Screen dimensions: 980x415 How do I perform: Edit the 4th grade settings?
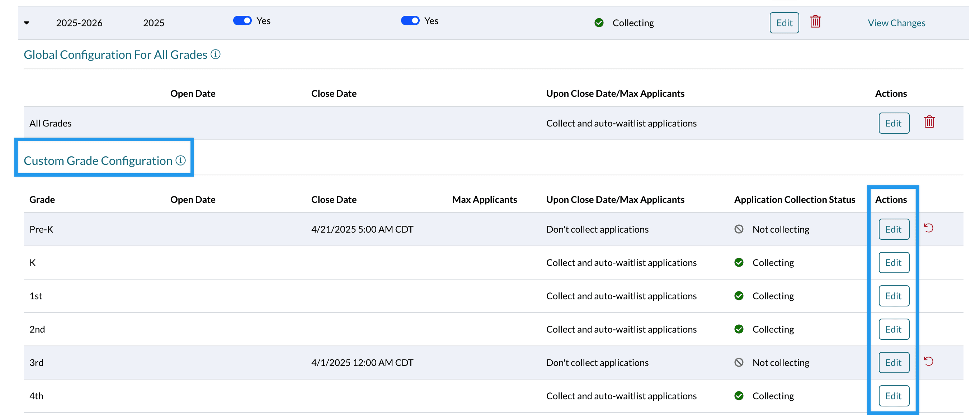pos(893,396)
